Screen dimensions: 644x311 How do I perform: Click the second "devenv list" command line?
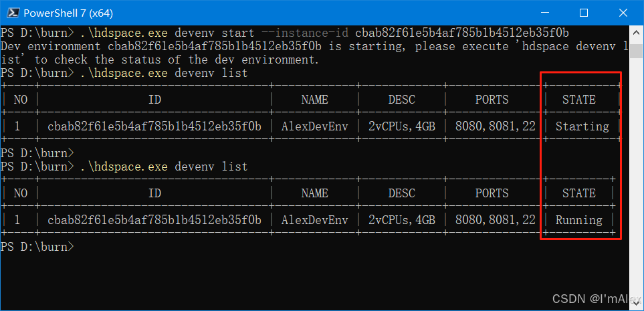[164, 167]
